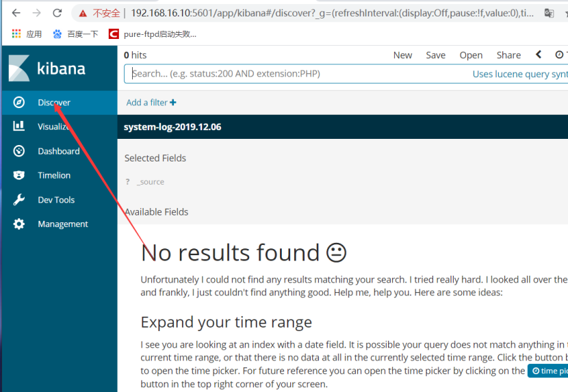The height and width of the screenshot is (392, 568).
Task: Click the 0 hits counter text
Action: 135,55
